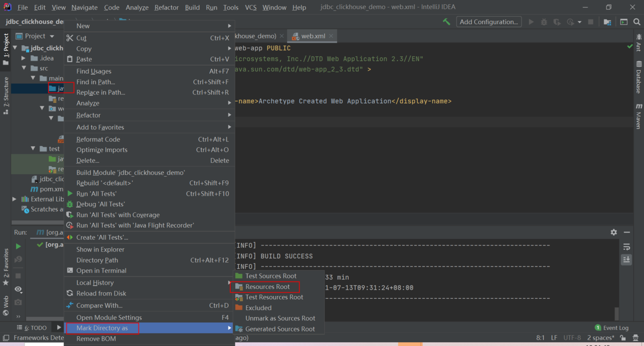Switch to the web.xml editor tab
The height and width of the screenshot is (346, 644).
click(x=313, y=36)
